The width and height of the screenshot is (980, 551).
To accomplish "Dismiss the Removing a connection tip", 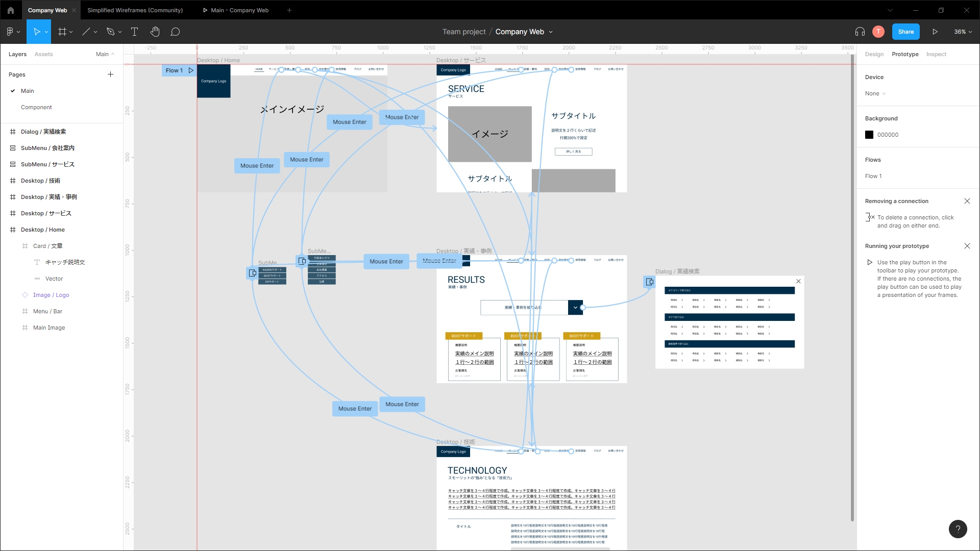I will pyautogui.click(x=967, y=201).
